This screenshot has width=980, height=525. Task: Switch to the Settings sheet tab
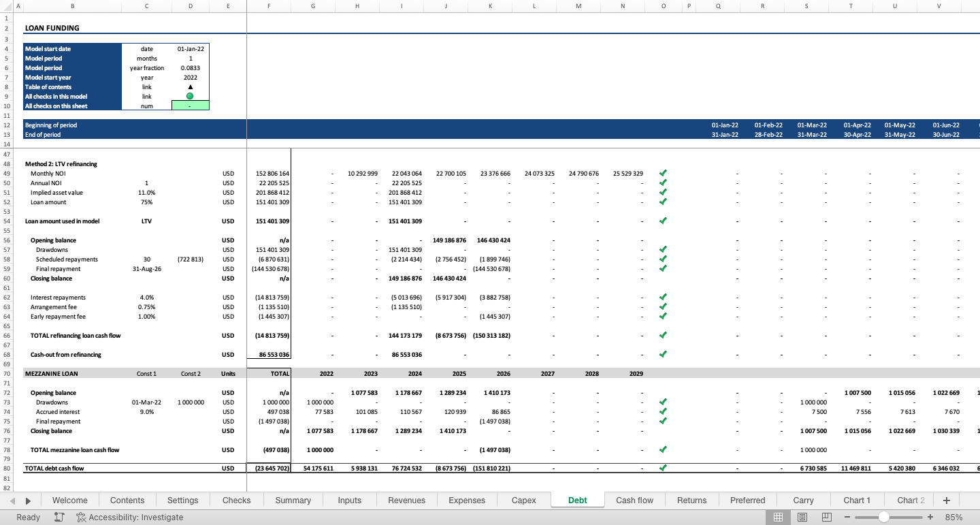point(183,500)
